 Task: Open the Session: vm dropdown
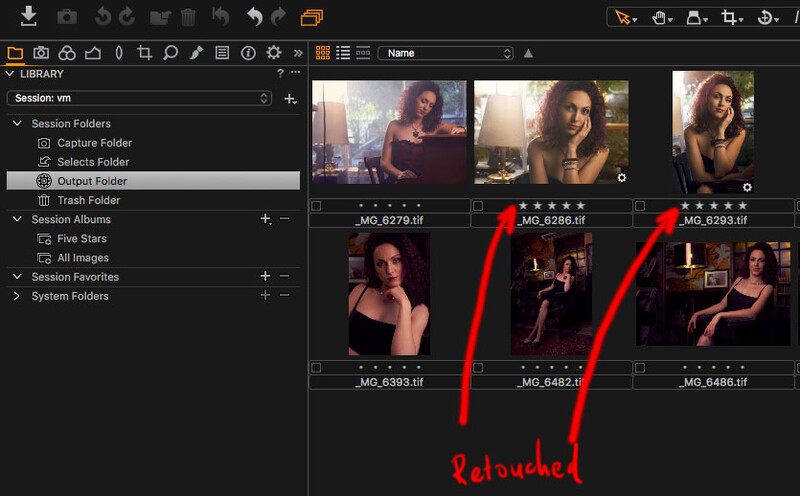tap(139, 98)
